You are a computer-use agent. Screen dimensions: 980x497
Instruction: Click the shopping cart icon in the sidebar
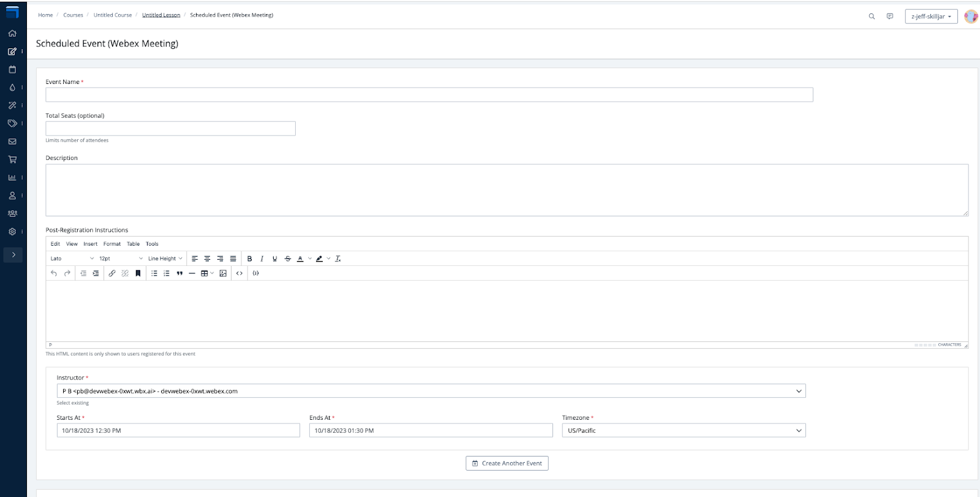click(12, 159)
